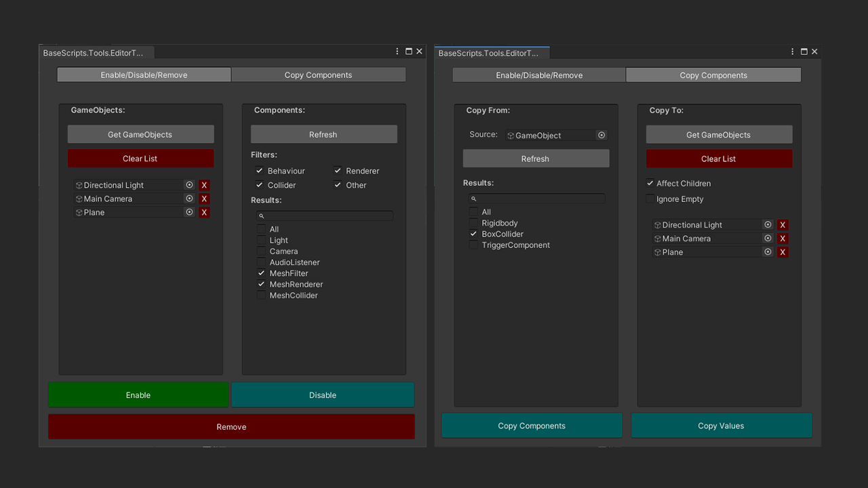This screenshot has width=868, height=488.
Task: Uncheck the MeshRenderer component checkbox
Action: tap(261, 285)
